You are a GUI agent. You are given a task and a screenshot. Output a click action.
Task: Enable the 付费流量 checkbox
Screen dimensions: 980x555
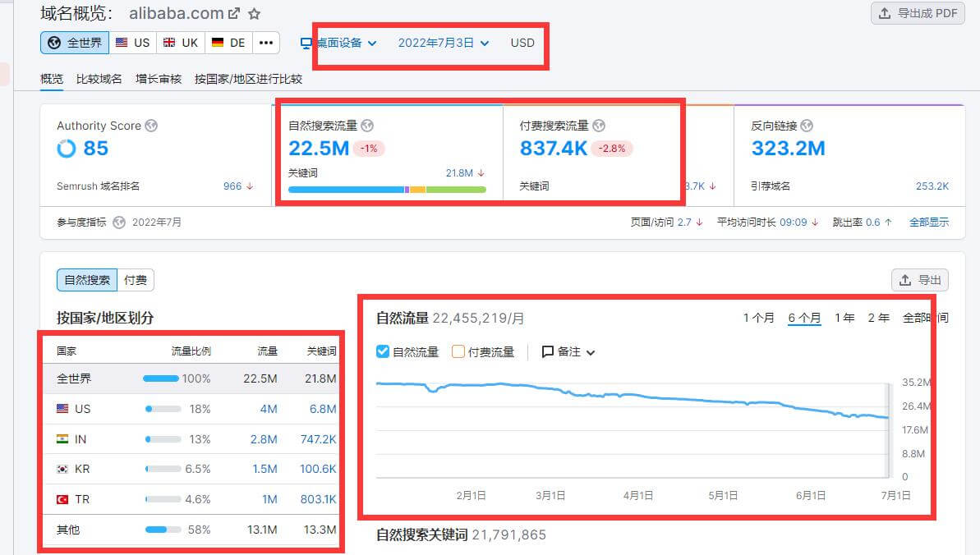pyautogui.click(x=458, y=351)
